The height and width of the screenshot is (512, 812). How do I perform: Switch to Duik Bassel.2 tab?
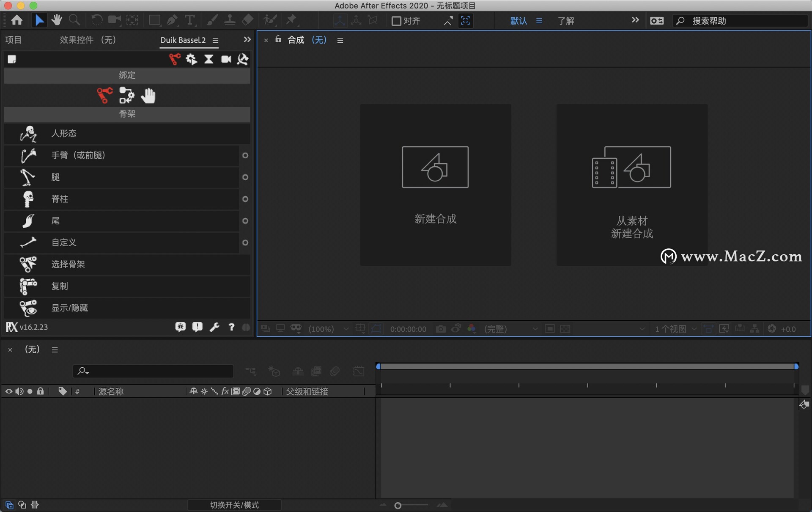click(183, 40)
